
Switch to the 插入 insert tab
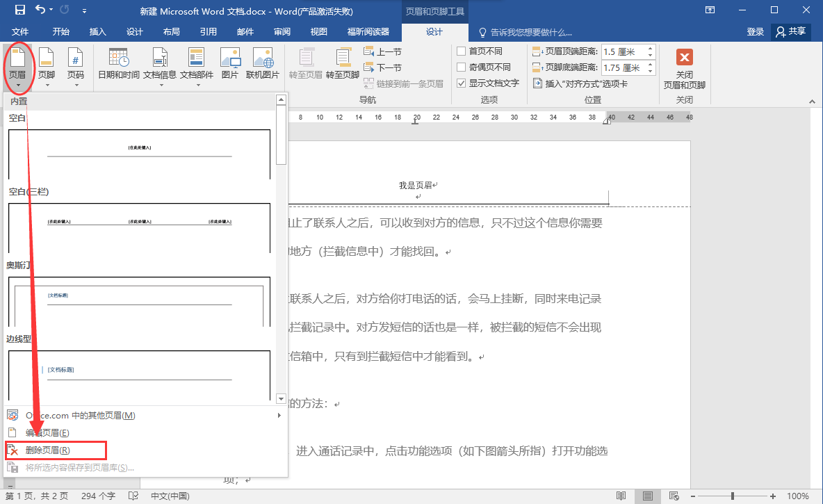click(x=97, y=32)
